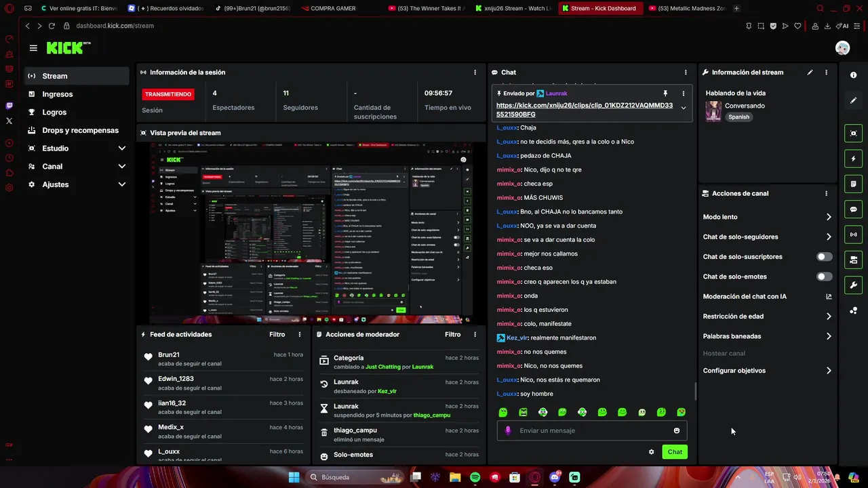Viewport: 868px width, 488px height.
Task: Open options menu of Feed de actividades panel
Action: pyautogui.click(x=300, y=334)
